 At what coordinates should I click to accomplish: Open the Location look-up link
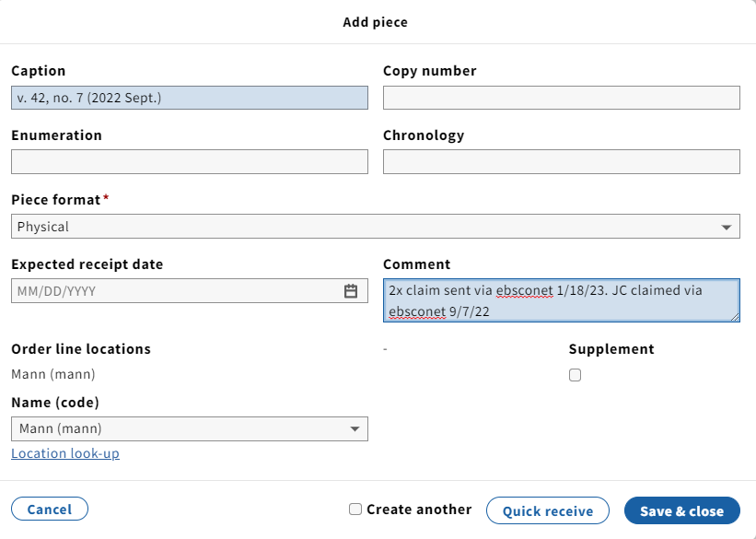tap(65, 453)
